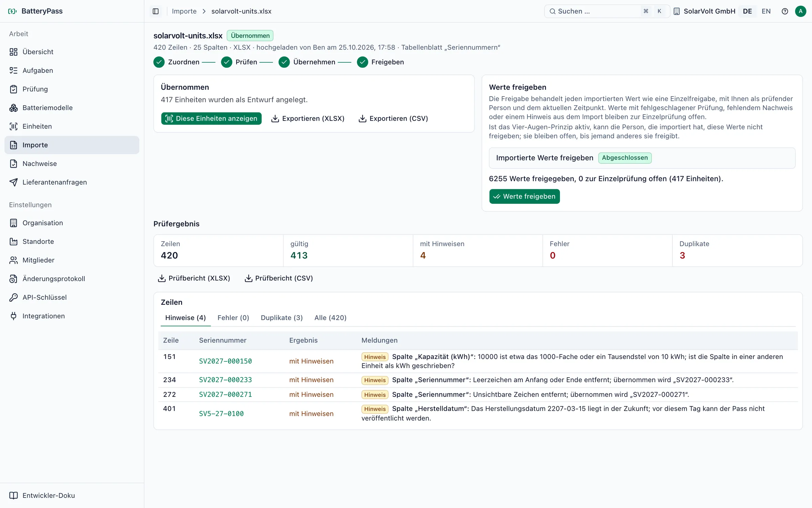Open Integrationen settings
This screenshot has height=508, width=812.
pyautogui.click(x=72, y=316)
